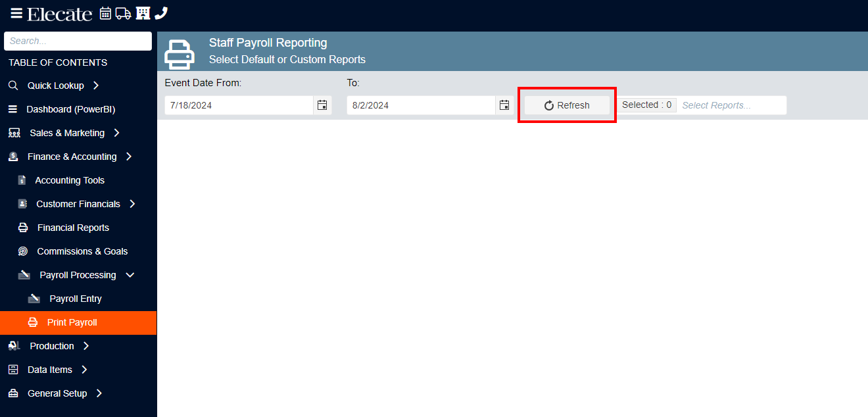Click the sidebar Search field

coord(78,41)
